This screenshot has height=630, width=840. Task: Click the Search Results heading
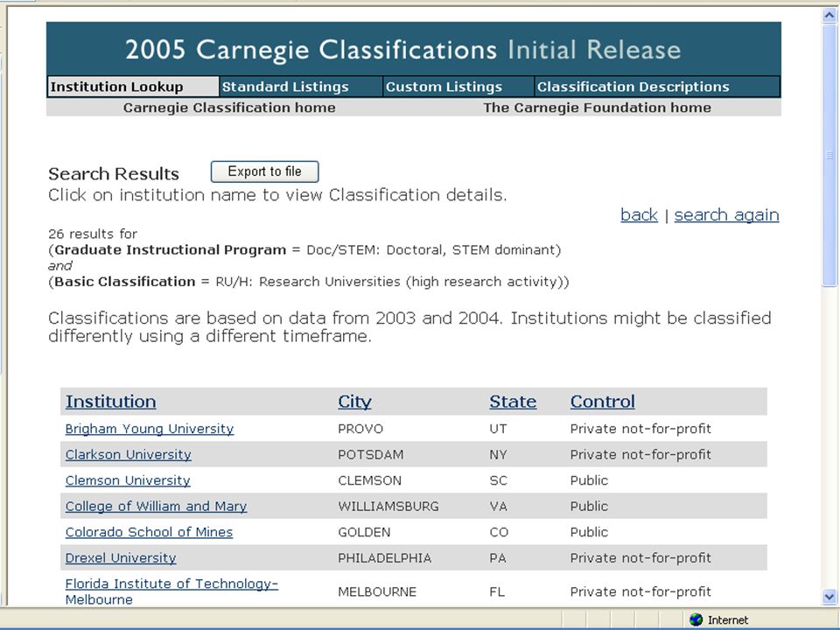[x=114, y=173]
